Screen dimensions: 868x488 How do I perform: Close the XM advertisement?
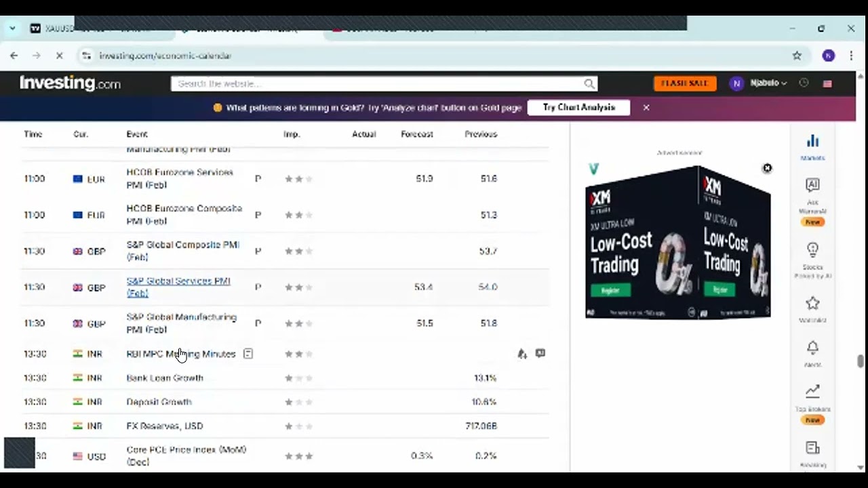click(x=767, y=168)
